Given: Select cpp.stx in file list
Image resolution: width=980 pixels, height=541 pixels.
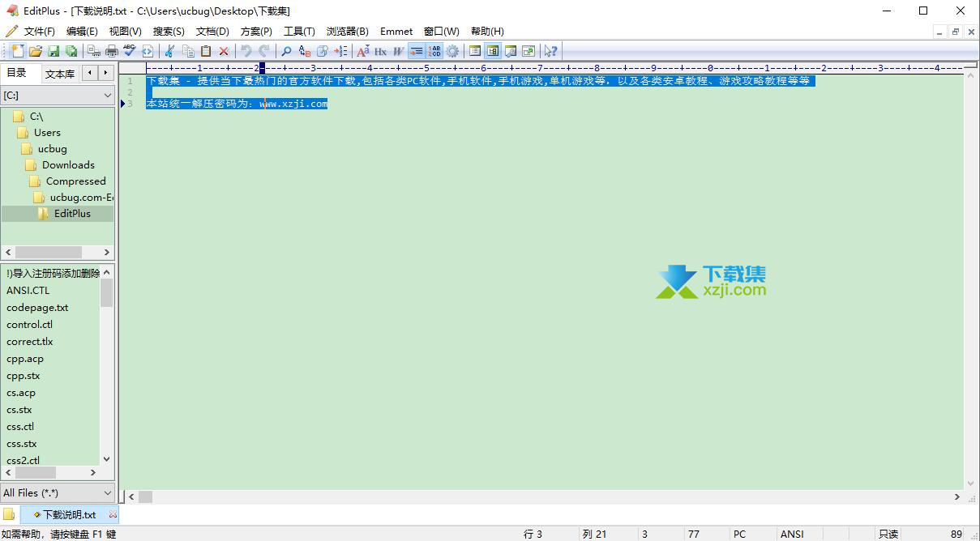Looking at the screenshot, I should point(23,375).
